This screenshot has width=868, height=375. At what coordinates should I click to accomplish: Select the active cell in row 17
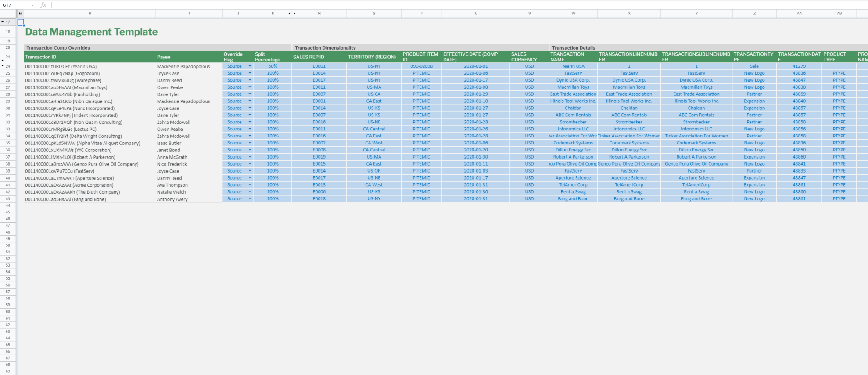[21, 22]
